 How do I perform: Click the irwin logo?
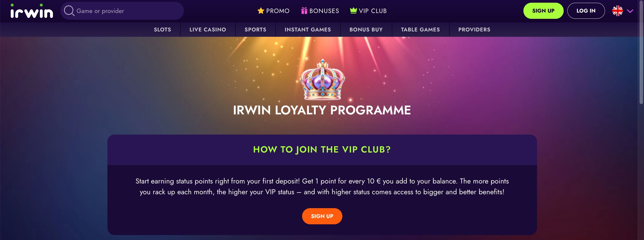tap(32, 11)
